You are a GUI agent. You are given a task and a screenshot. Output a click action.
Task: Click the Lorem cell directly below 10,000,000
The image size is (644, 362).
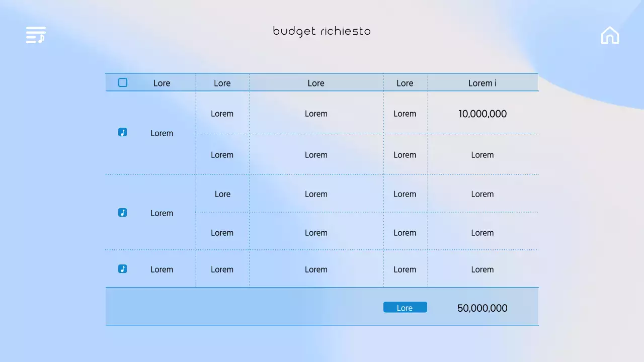point(482,155)
